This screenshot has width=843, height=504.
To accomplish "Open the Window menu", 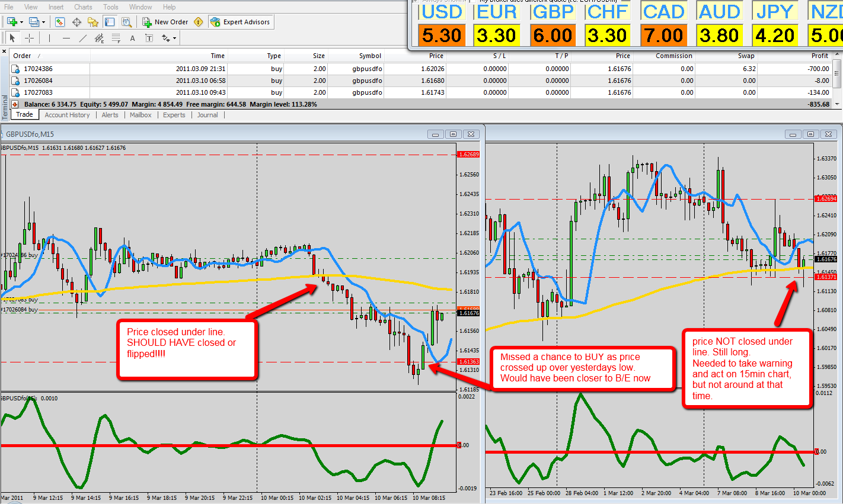I will tap(140, 7).
